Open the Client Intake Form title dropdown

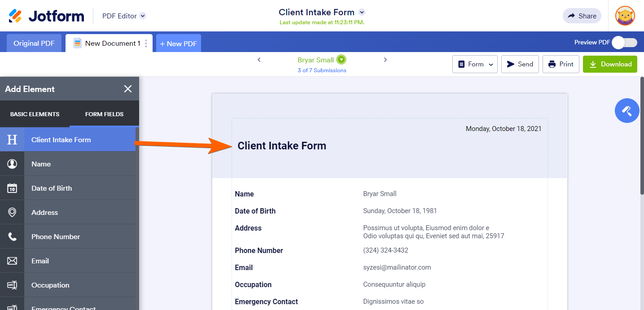[x=362, y=12]
